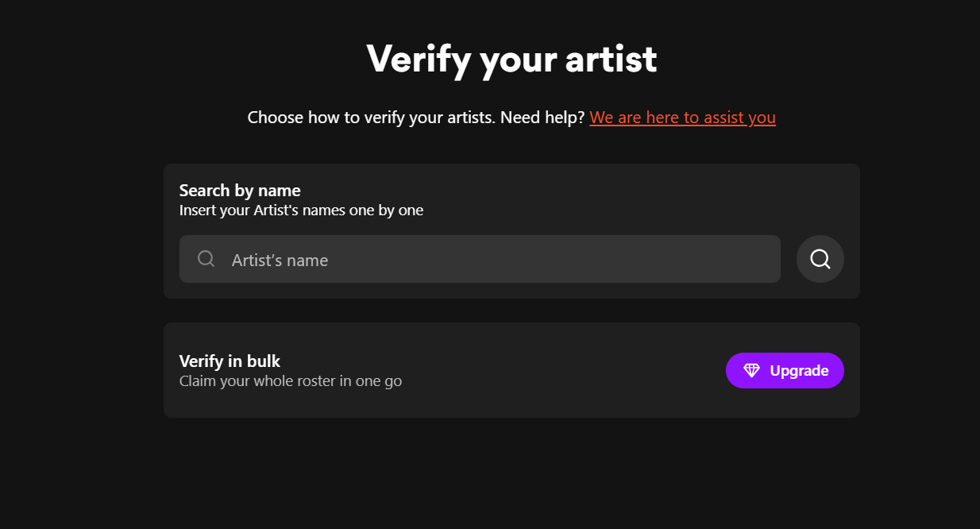Click the 'Verify your artist' page heading
980x529 pixels.
tap(511, 59)
